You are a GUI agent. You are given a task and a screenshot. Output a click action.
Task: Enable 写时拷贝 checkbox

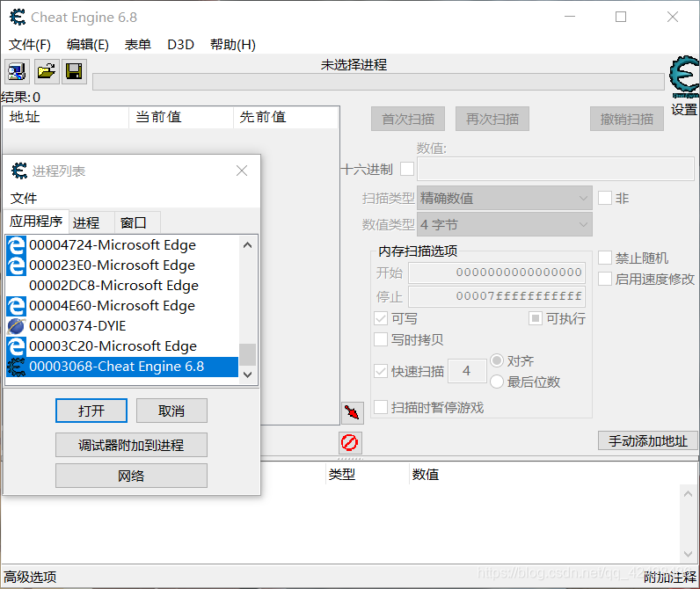tap(381, 339)
